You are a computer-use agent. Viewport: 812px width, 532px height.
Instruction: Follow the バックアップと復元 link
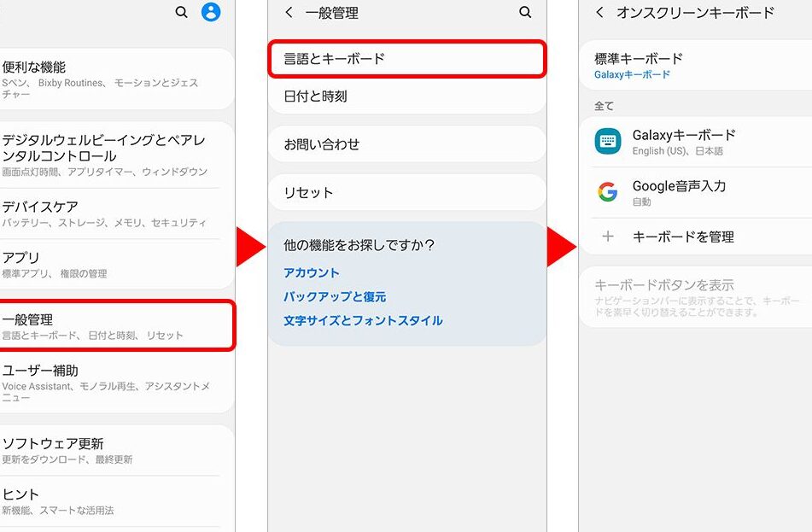pos(335,296)
